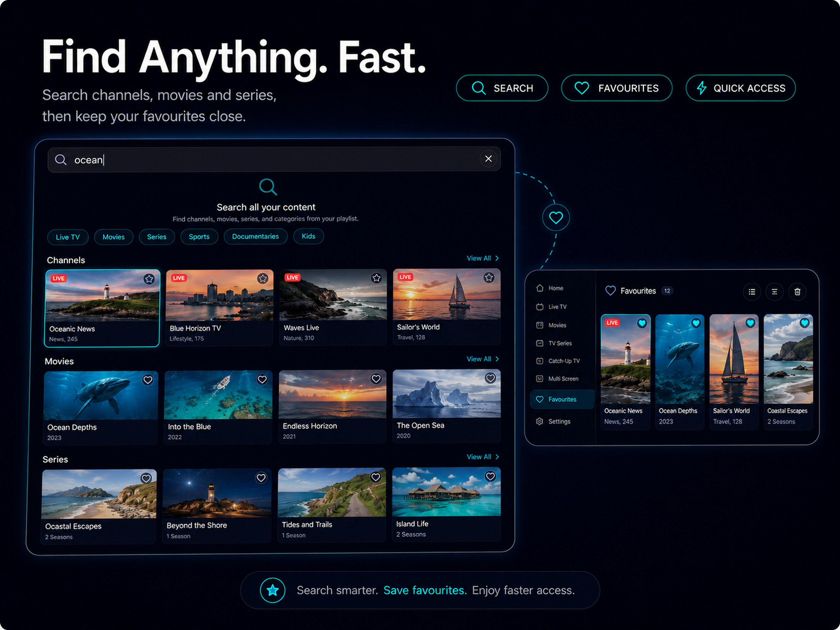Click the large teal search icon
The height and width of the screenshot is (630, 840).
coord(268,187)
